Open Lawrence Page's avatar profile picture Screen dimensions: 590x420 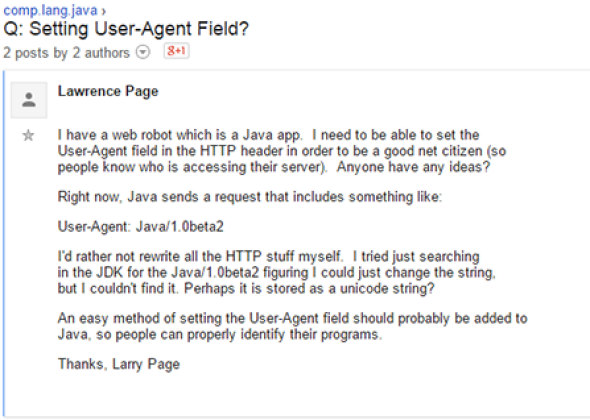(x=29, y=100)
